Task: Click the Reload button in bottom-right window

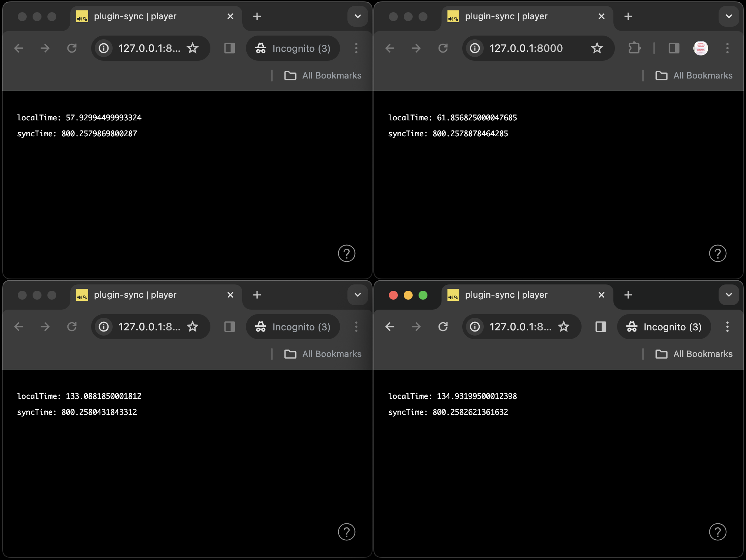Action: click(443, 327)
